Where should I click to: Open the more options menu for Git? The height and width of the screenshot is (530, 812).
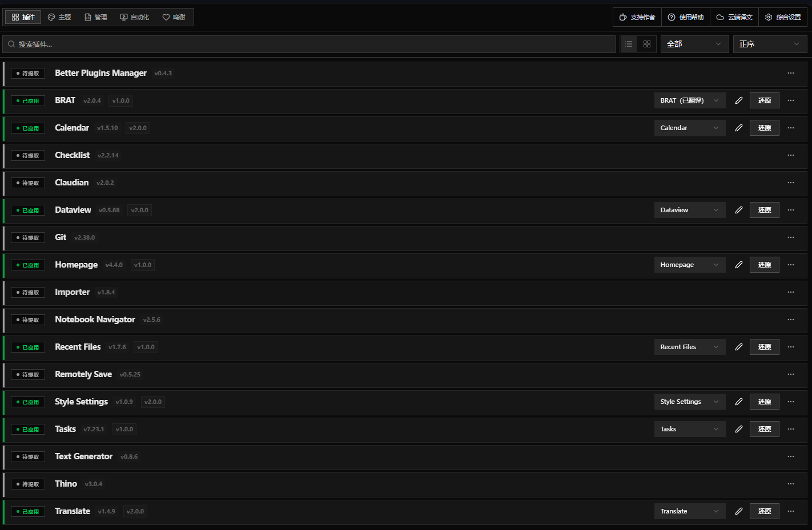(790, 237)
